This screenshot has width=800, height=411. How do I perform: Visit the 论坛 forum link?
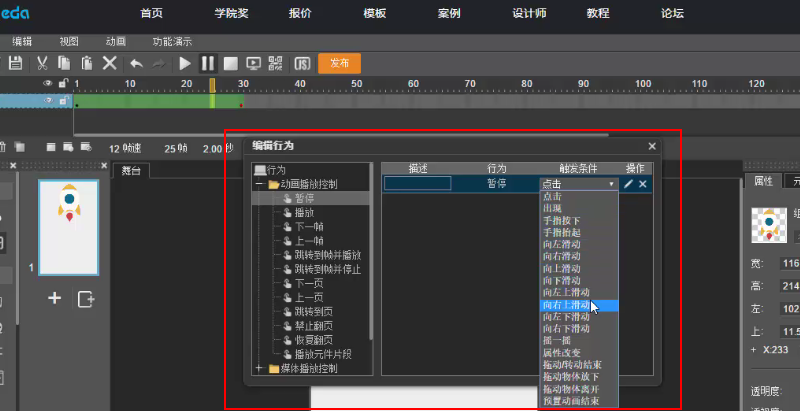click(x=672, y=13)
